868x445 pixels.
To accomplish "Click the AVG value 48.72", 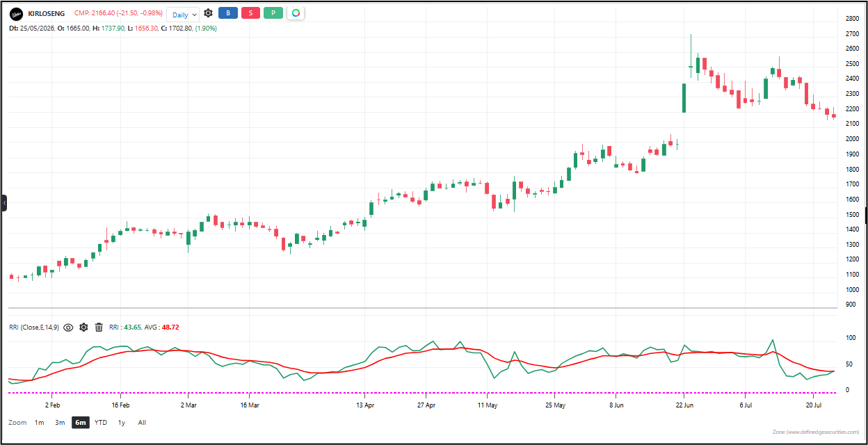I will 170,327.
